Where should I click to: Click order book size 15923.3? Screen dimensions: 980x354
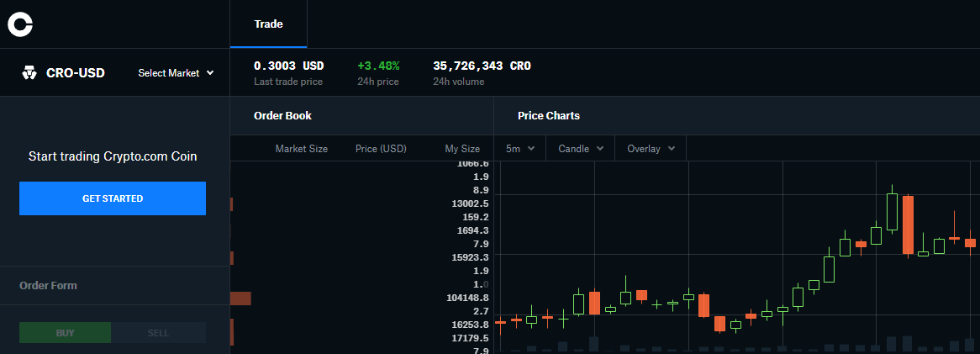470,257
